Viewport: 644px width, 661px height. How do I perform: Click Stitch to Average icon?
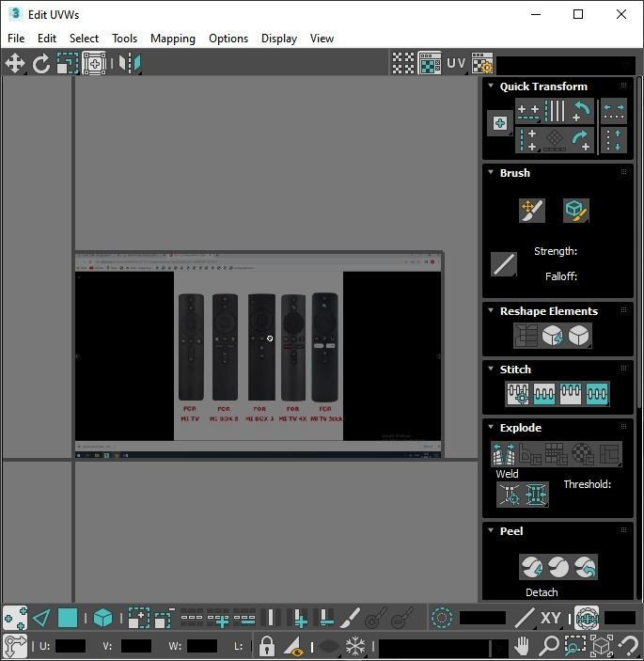pos(544,394)
